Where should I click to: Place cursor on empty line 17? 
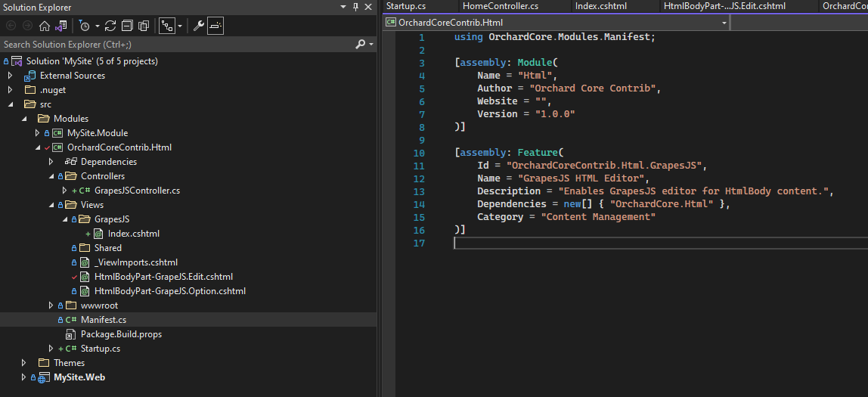coord(660,243)
